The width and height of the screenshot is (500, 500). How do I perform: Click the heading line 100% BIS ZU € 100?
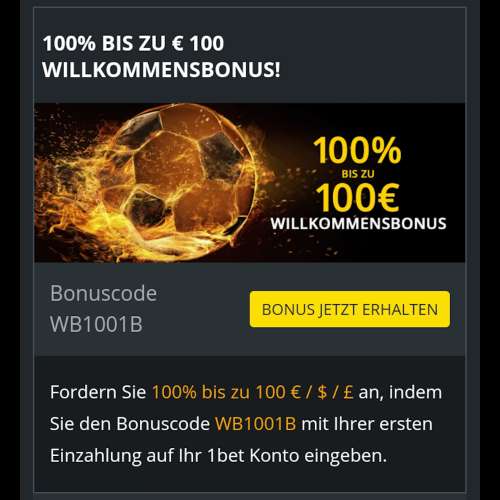tap(133, 43)
